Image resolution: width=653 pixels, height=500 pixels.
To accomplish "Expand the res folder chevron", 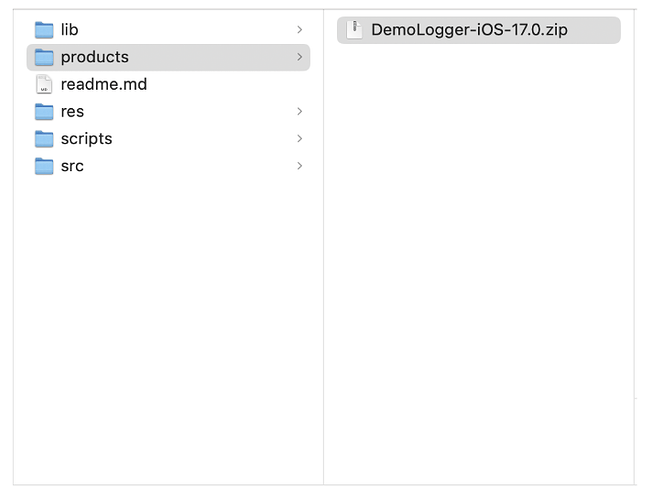I will click(x=299, y=112).
